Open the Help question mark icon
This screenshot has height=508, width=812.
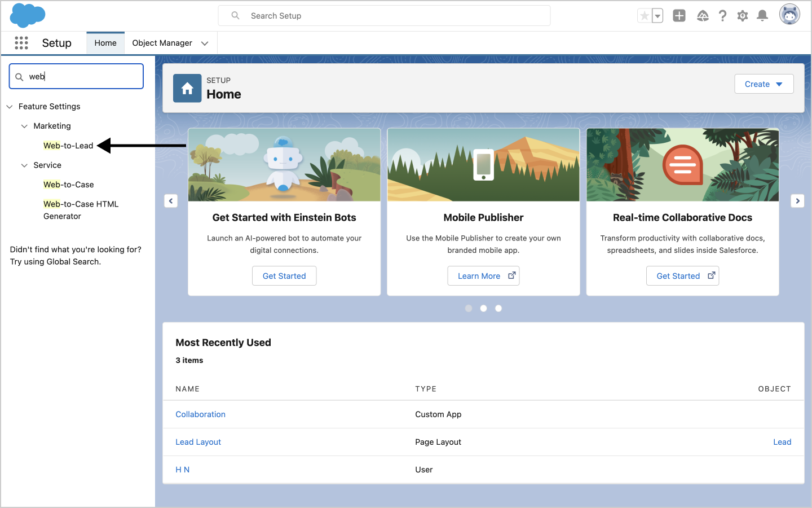[722, 16]
